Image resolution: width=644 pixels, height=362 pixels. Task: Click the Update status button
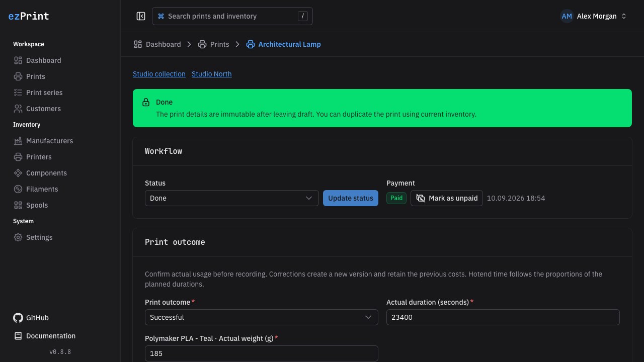351,198
